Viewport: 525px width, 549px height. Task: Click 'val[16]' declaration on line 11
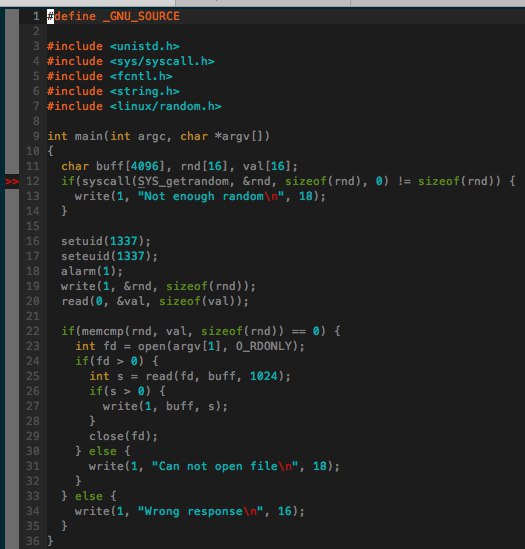pyautogui.click(x=267, y=166)
